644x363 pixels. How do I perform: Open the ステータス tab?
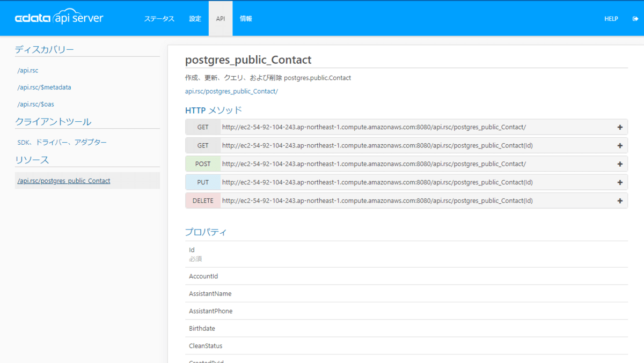pyautogui.click(x=159, y=19)
